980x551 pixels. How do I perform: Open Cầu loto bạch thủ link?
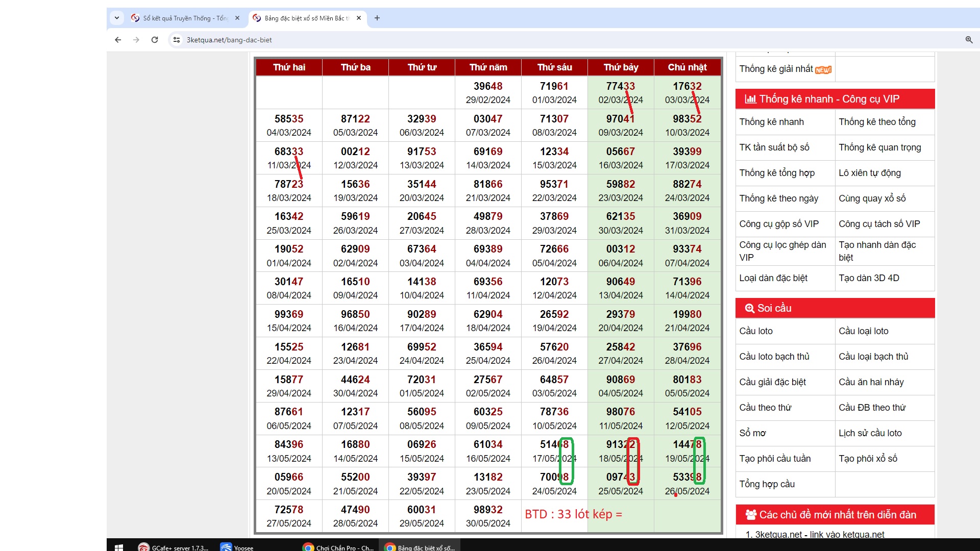774,357
